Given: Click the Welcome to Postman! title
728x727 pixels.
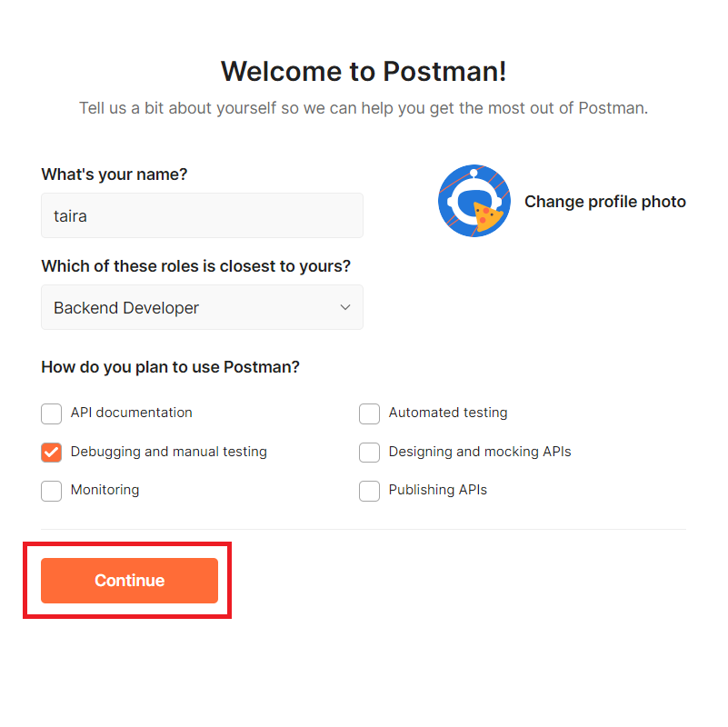Looking at the screenshot, I should coord(364,72).
